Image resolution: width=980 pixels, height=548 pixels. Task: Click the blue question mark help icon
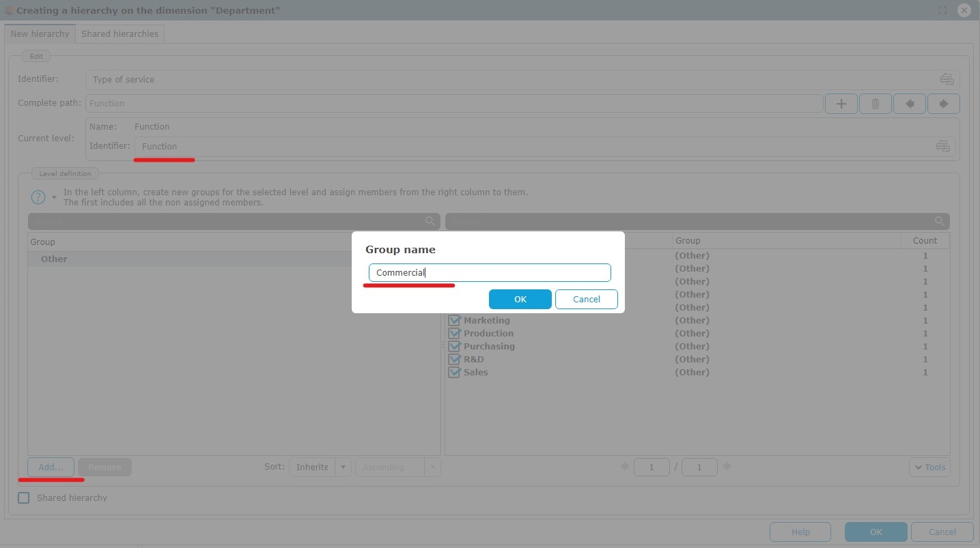[38, 197]
